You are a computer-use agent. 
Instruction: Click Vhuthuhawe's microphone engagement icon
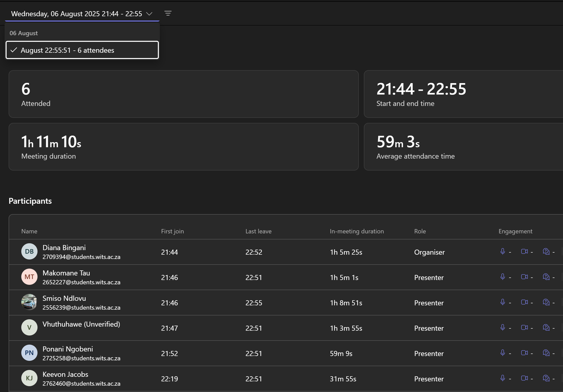[x=503, y=327]
